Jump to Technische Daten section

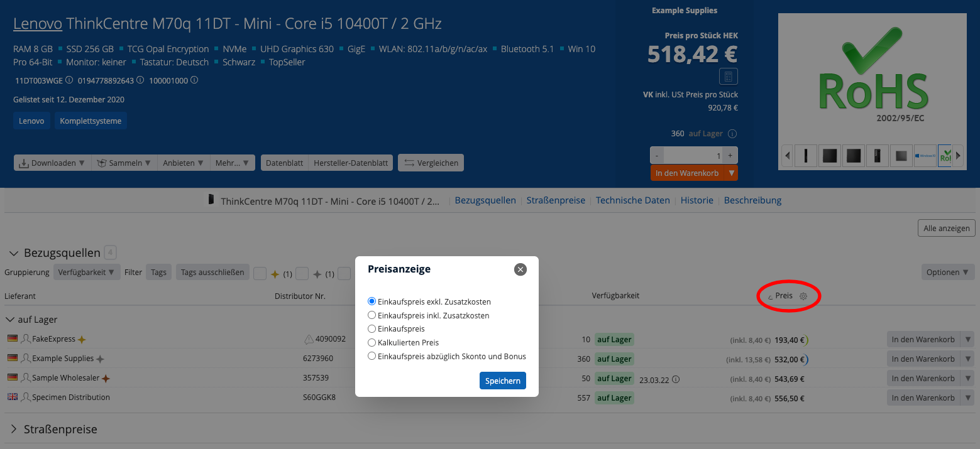(x=632, y=200)
